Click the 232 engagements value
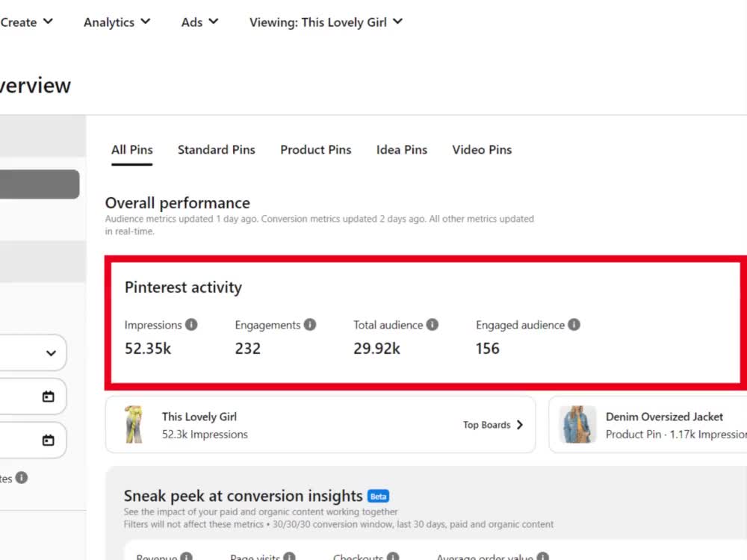Viewport: 747px width, 560px height. tap(248, 349)
